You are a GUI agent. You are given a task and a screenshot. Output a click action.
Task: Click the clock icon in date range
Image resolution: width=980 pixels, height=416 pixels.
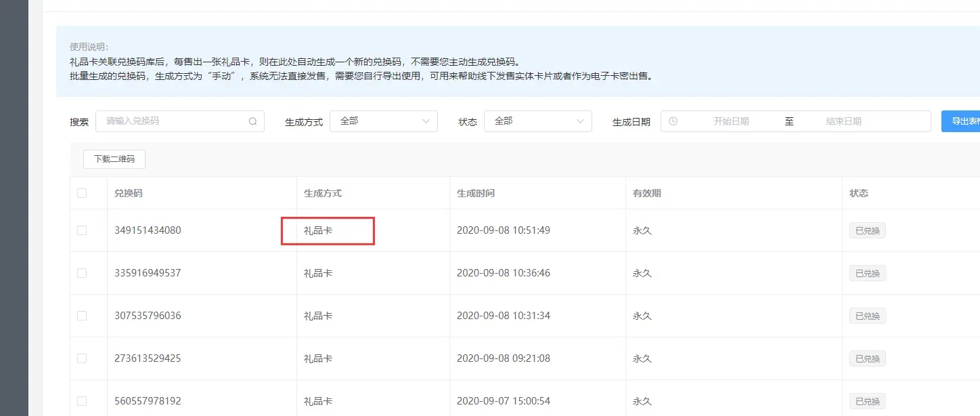coord(673,121)
